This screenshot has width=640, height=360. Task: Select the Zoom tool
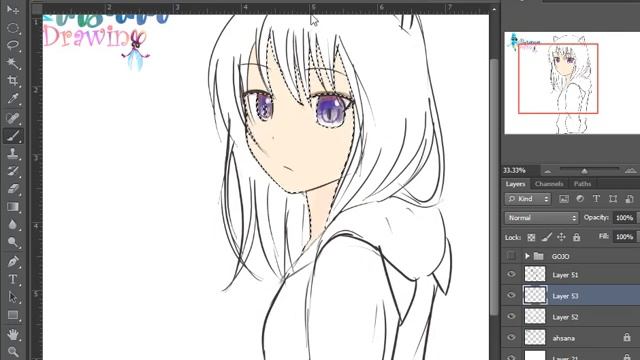pos(13,352)
